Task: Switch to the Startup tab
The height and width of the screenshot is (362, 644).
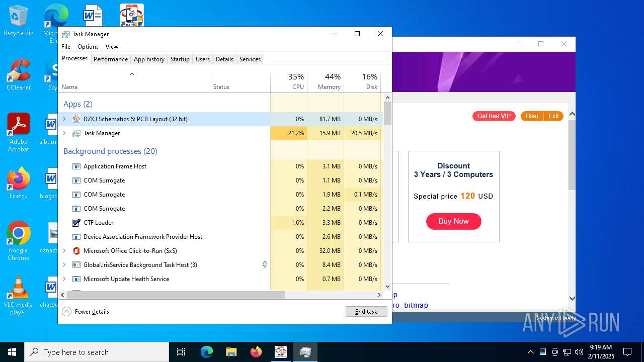Action: [x=180, y=59]
